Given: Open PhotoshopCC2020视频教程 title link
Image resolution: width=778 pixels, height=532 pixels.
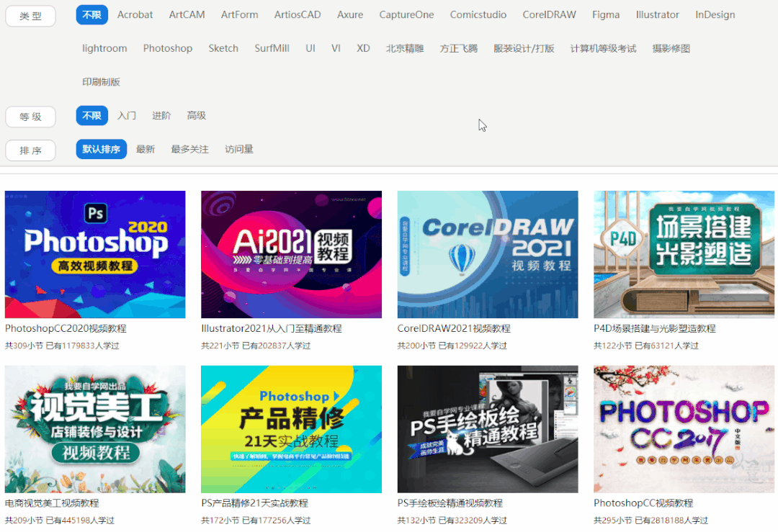Looking at the screenshot, I should pyautogui.click(x=66, y=328).
